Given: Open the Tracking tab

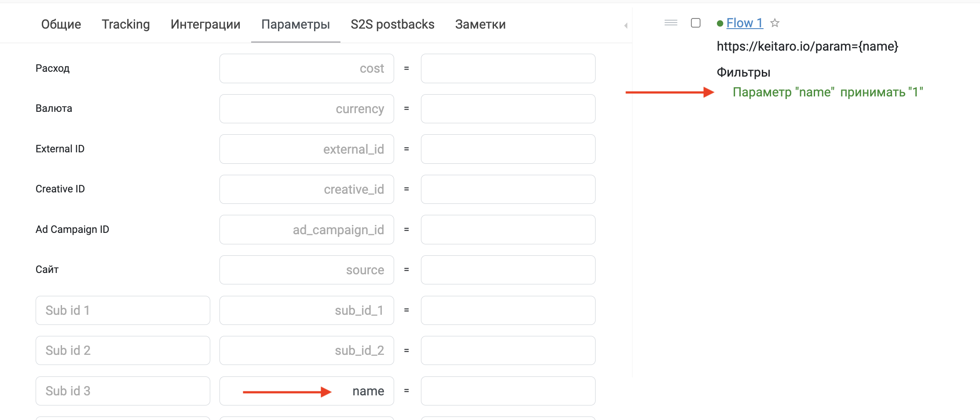Looking at the screenshot, I should (126, 24).
